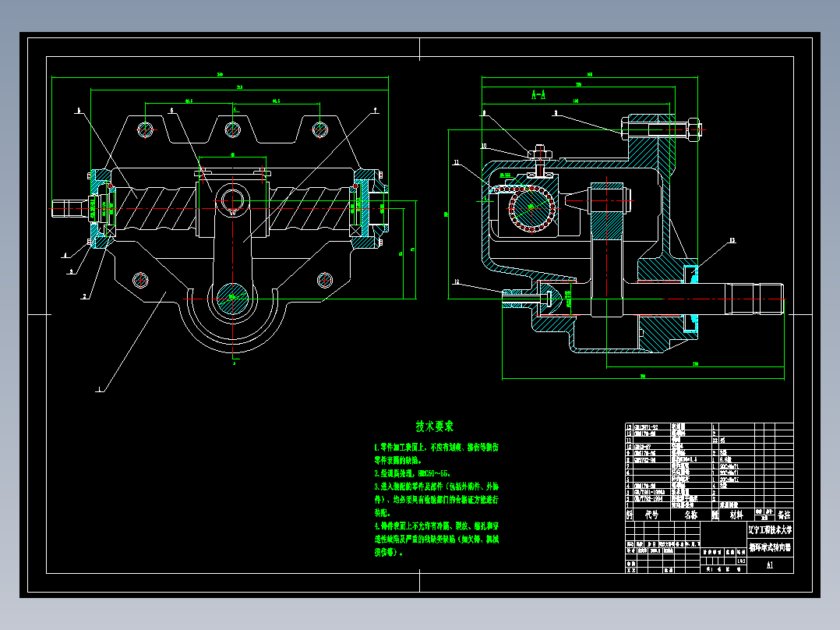Click the part balloon number "6" in front view

(x=172, y=111)
